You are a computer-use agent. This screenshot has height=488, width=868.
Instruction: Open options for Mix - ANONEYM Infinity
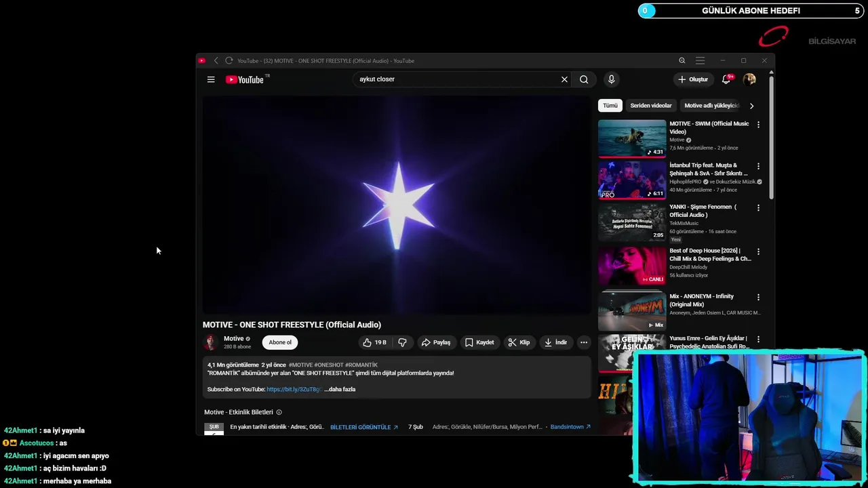(758, 297)
